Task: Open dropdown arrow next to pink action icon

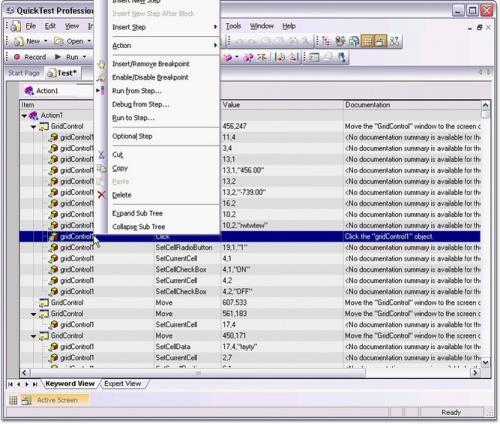Action: tap(237, 57)
